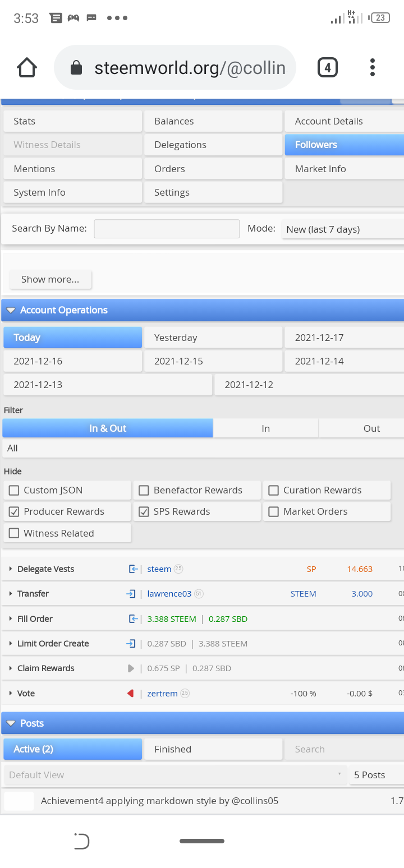Open the Market Info tab
Image resolution: width=404 pixels, height=868 pixels.
345,169
